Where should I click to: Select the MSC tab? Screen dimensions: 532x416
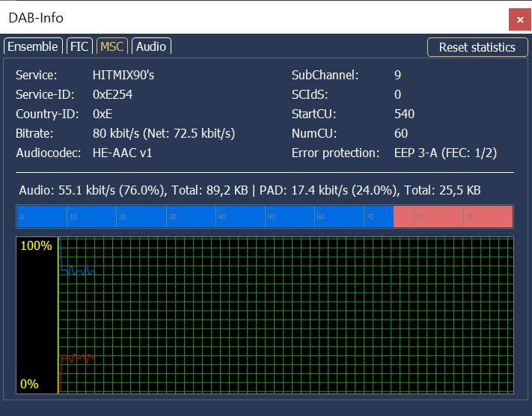click(112, 46)
